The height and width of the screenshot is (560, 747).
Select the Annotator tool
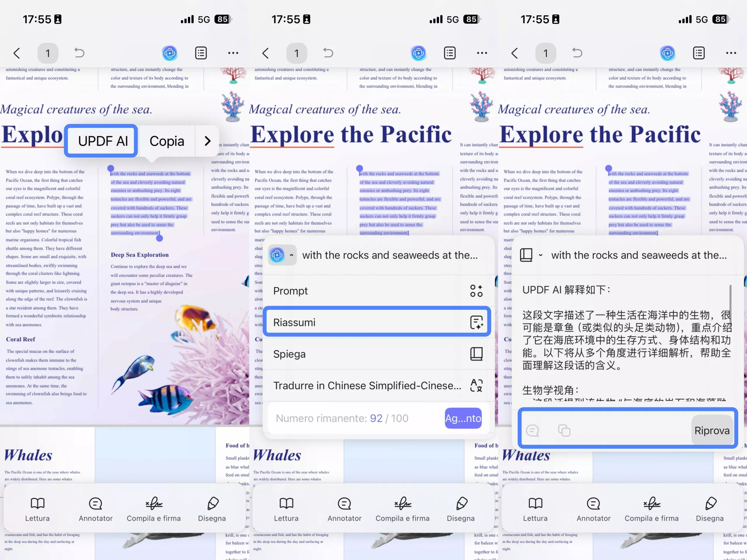95,509
